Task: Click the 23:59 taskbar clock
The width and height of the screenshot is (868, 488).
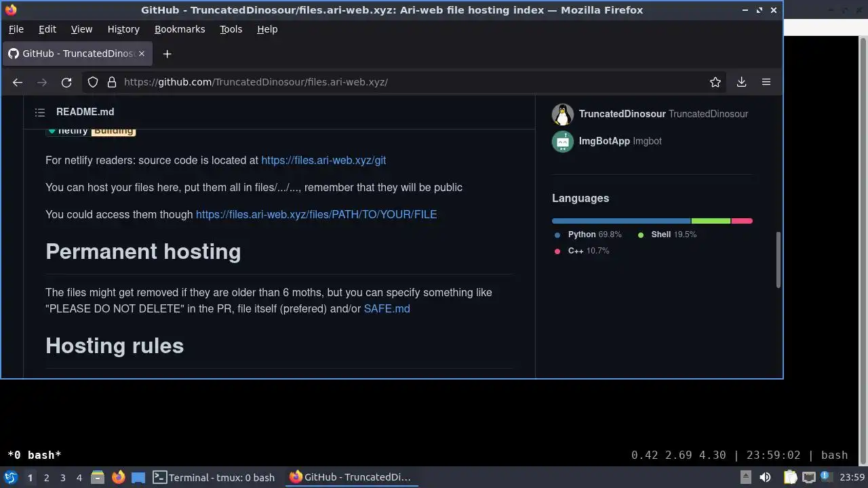Action: (852, 477)
